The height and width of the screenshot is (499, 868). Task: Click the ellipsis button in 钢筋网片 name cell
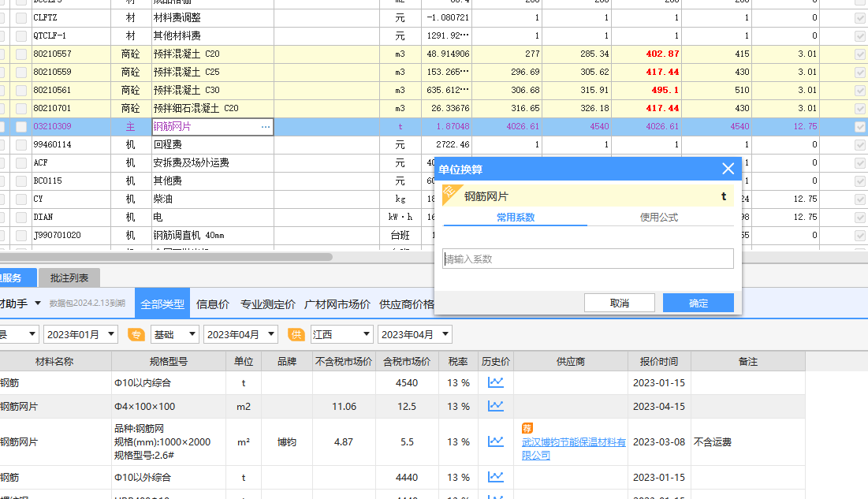[x=266, y=127]
